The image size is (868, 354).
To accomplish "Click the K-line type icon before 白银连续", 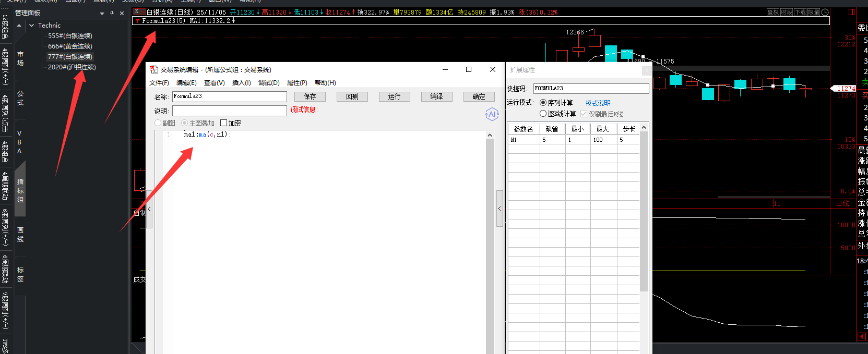I will [137, 12].
